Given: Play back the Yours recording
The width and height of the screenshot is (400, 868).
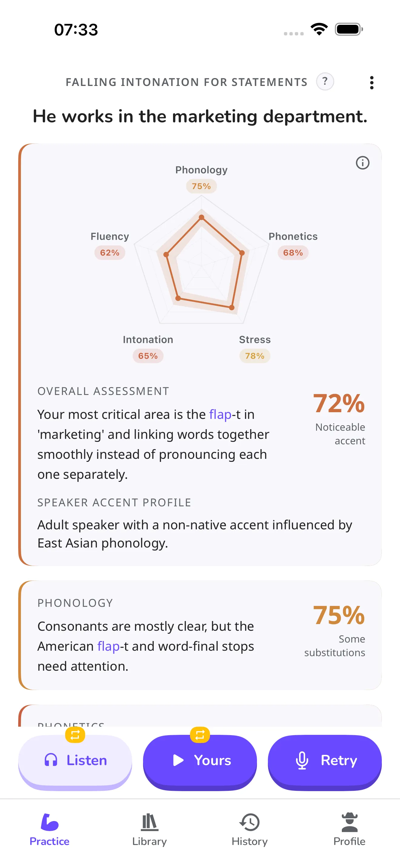Looking at the screenshot, I should [200, 761].
